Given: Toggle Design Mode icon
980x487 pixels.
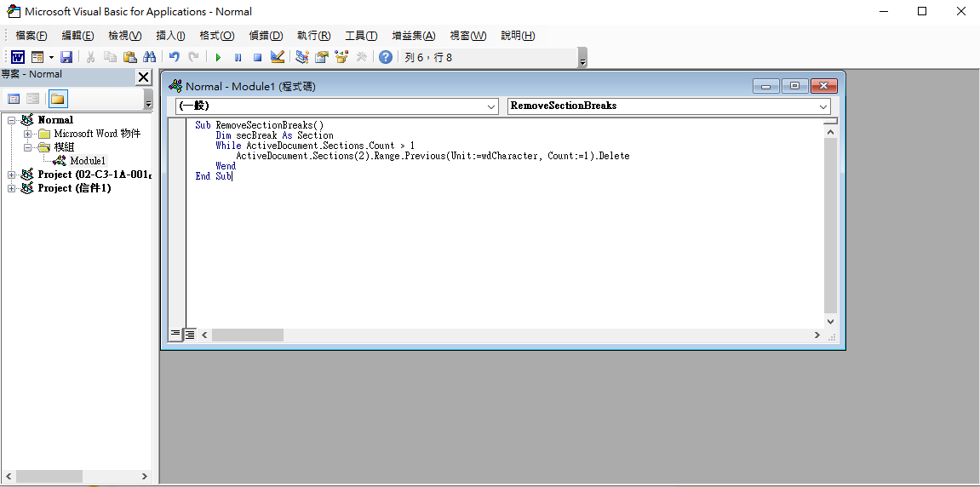Looking at the screenshot, I should coord(278,58).
